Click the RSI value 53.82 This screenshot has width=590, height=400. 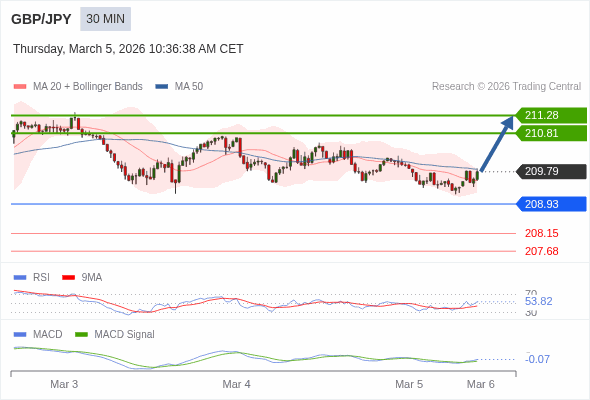pyautogui.click(x=538, y=301)
